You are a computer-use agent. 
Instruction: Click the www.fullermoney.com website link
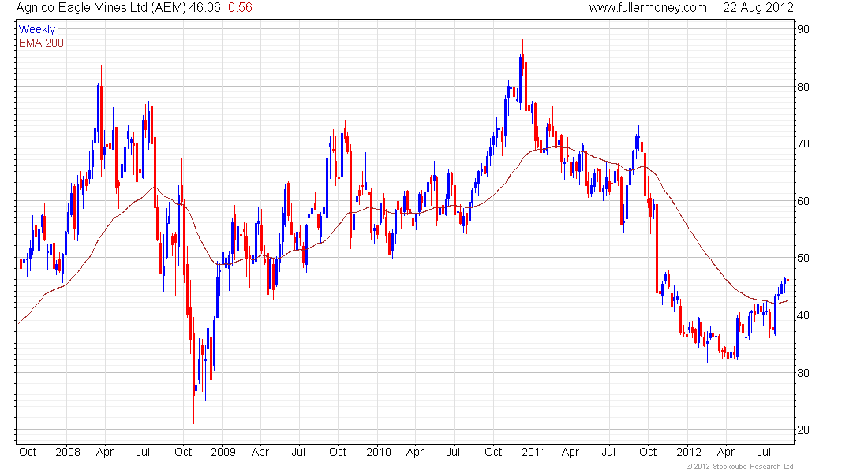[x=648, y=8]
